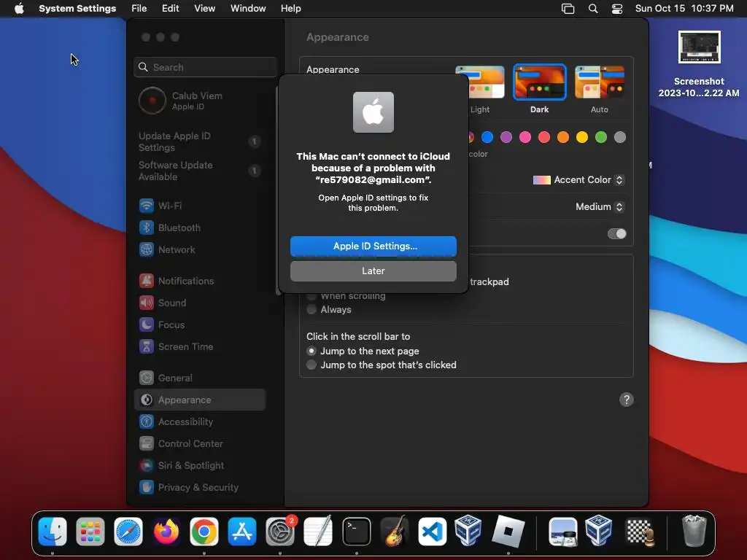Open the File menu
This screenshot has height=560, width=747.
139,9
